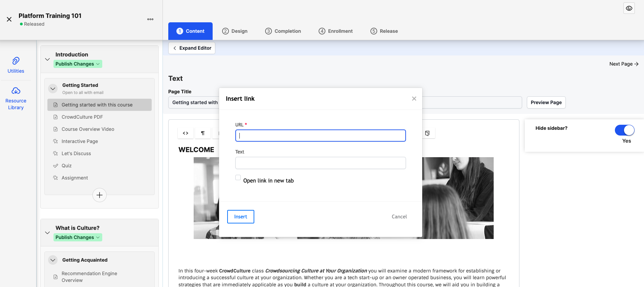Viewport: 644px width, 287px height.
Task: Collapse the Getting Started lesson
Action: 53,89
